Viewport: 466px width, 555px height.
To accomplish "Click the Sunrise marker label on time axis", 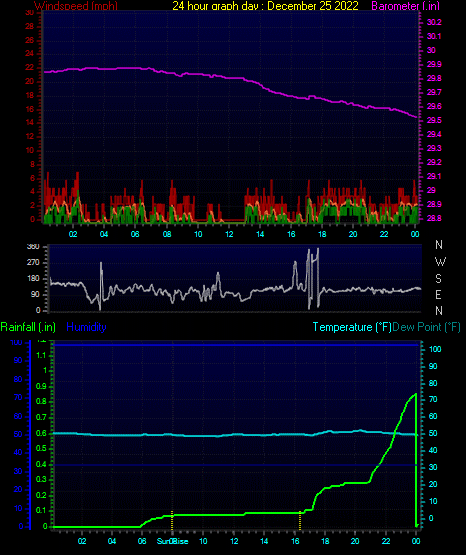I will coord(173,541).
